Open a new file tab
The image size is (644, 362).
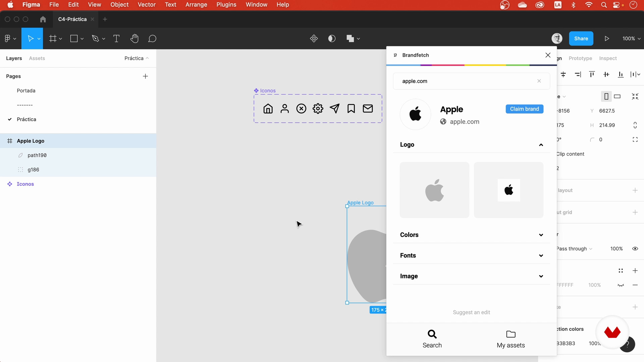pos(105,19)
